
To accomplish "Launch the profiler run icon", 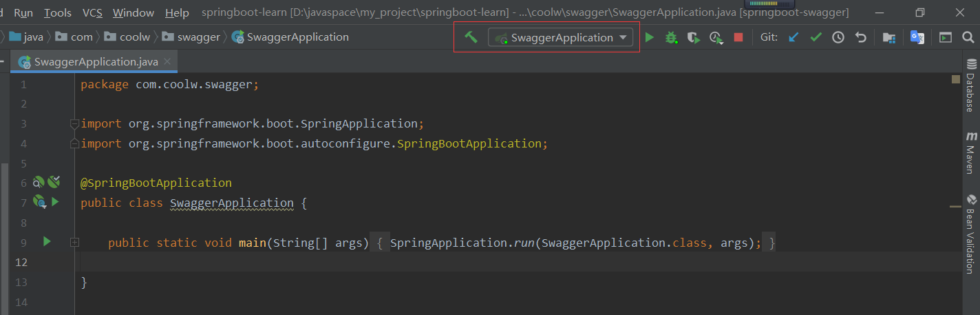I will tap(716, 38).
